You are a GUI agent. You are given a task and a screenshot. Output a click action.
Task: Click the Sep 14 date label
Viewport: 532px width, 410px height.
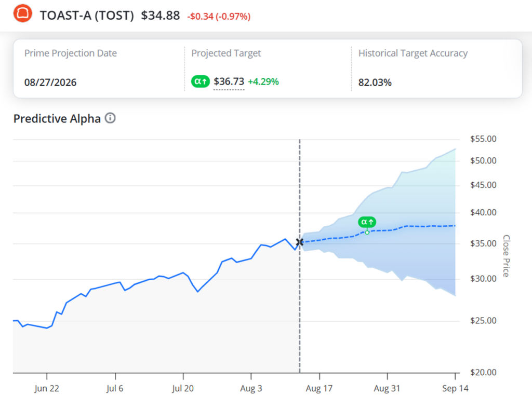pyautogui.click(x=455, y=388)
